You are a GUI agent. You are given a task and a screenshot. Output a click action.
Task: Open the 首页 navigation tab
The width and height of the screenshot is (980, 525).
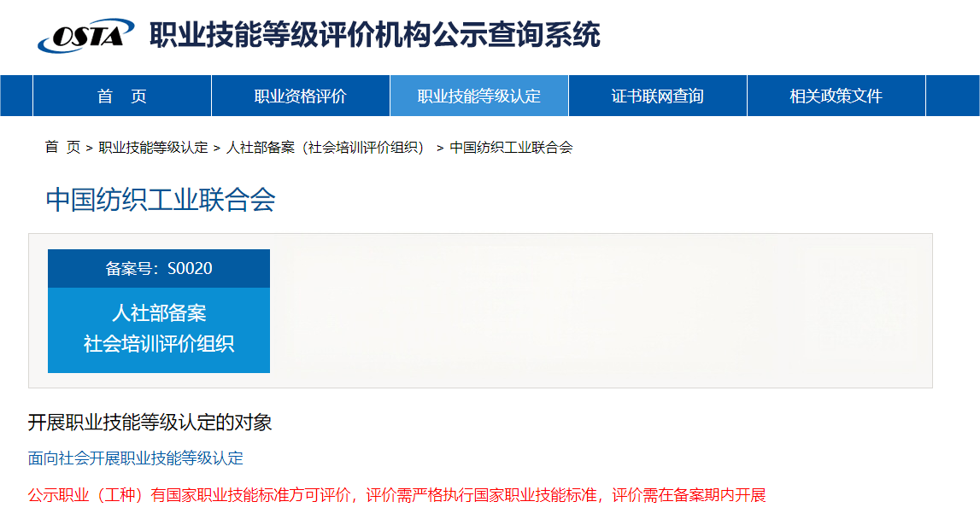(122, 96)
